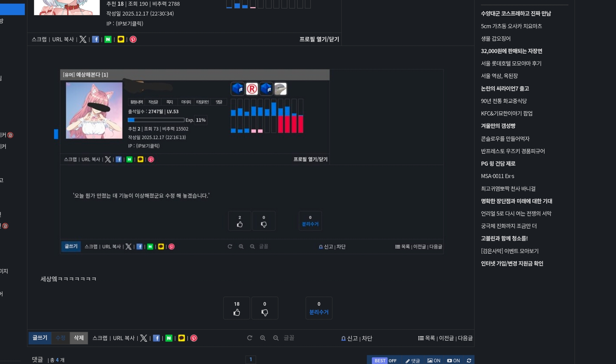
Task: Toggle image display ON switch
Action: point(434,360)
